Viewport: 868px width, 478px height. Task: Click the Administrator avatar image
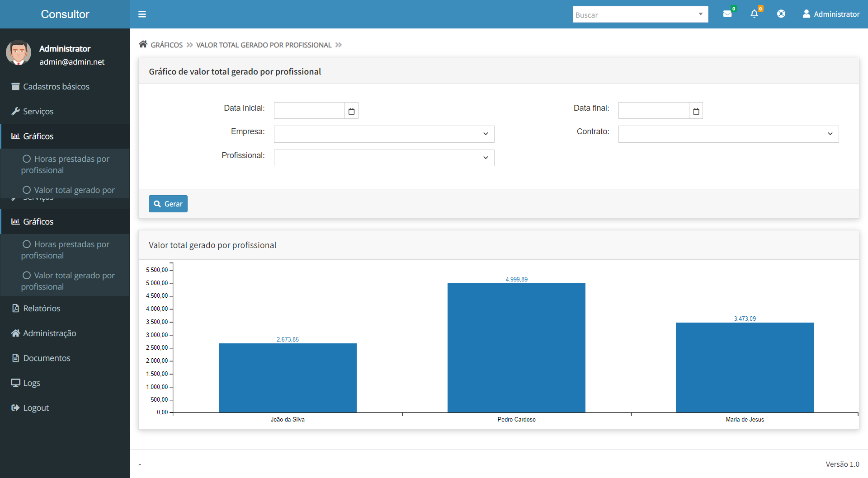[19, 53]
